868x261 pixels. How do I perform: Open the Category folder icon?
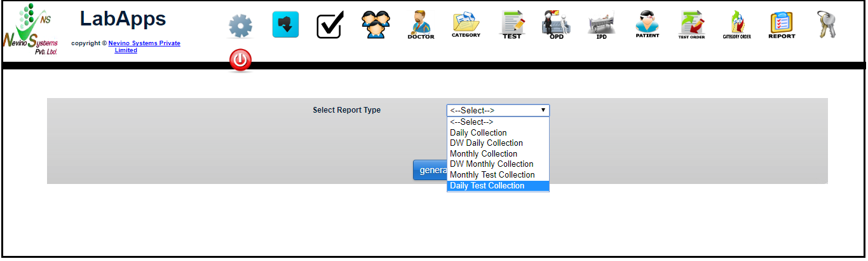(466, 25)
